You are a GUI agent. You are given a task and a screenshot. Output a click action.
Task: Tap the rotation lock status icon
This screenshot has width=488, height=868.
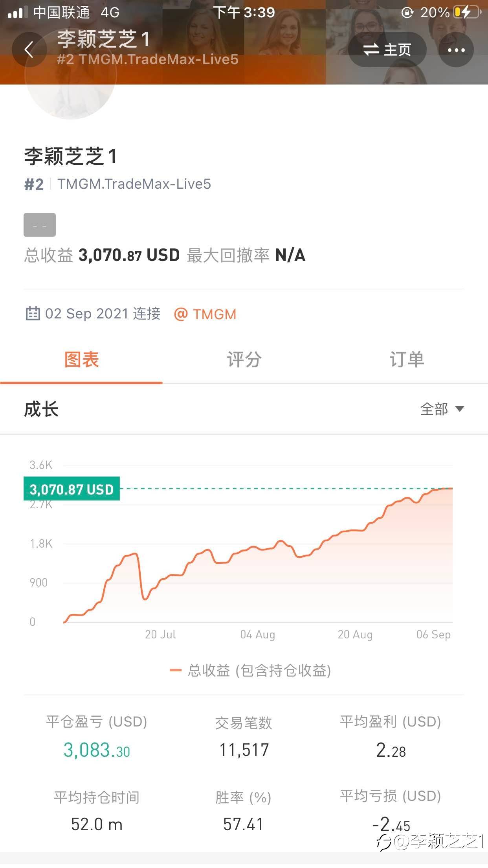point(407,13)
